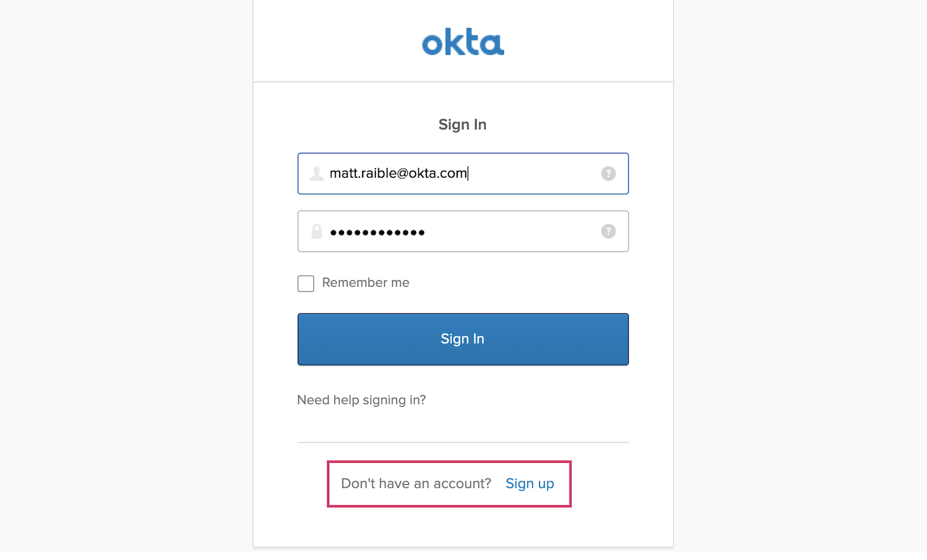
Task: Click the horizontal divider above the sign-up prompt
Action: (463, 442)
